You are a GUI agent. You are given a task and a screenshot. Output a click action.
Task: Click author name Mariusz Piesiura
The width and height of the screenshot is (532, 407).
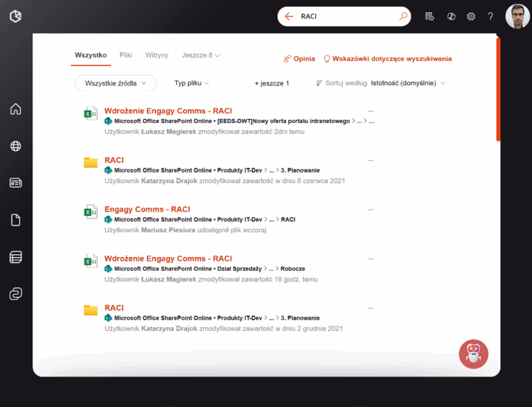pyautogui.click(x=168, y=230)
